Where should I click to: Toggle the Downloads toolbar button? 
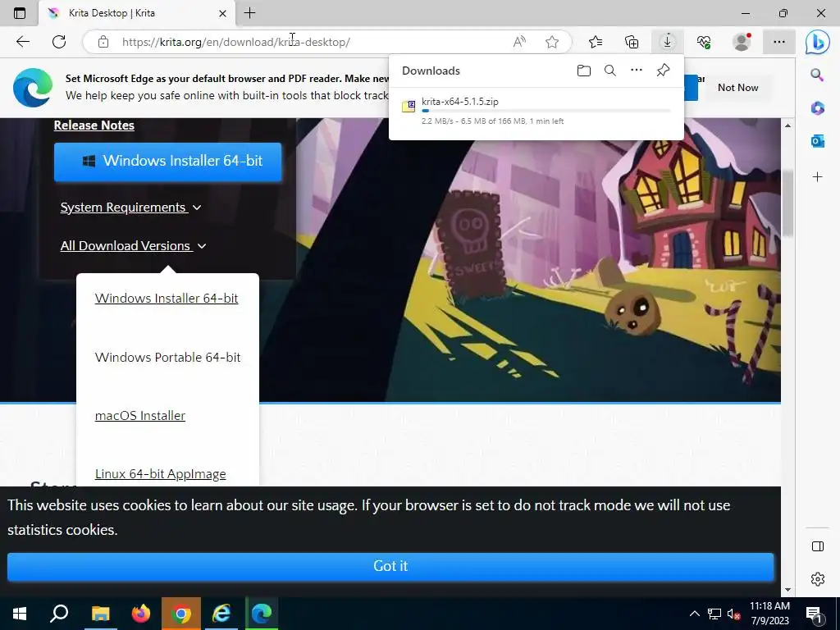click(x=668, y=42)
